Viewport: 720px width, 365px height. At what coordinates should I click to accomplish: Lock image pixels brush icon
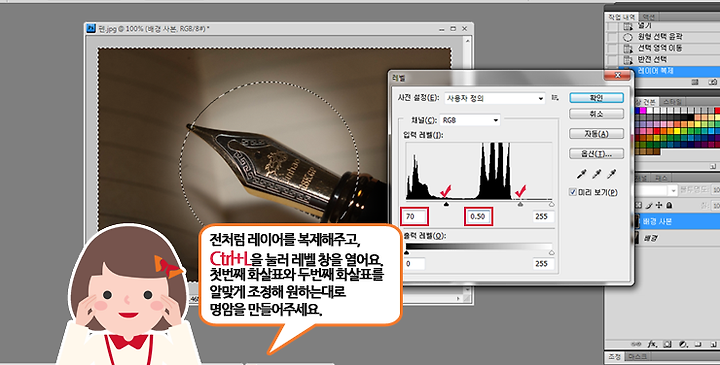649,205
